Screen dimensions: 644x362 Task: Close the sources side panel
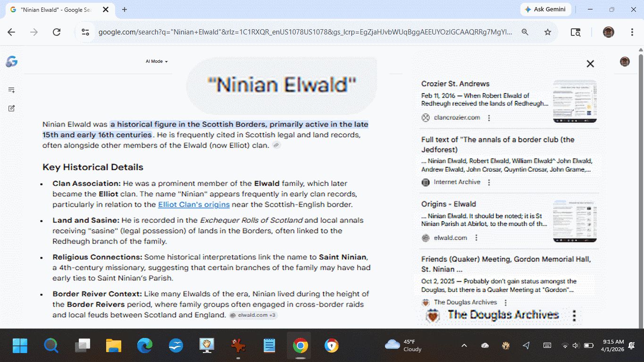[590, 64]
